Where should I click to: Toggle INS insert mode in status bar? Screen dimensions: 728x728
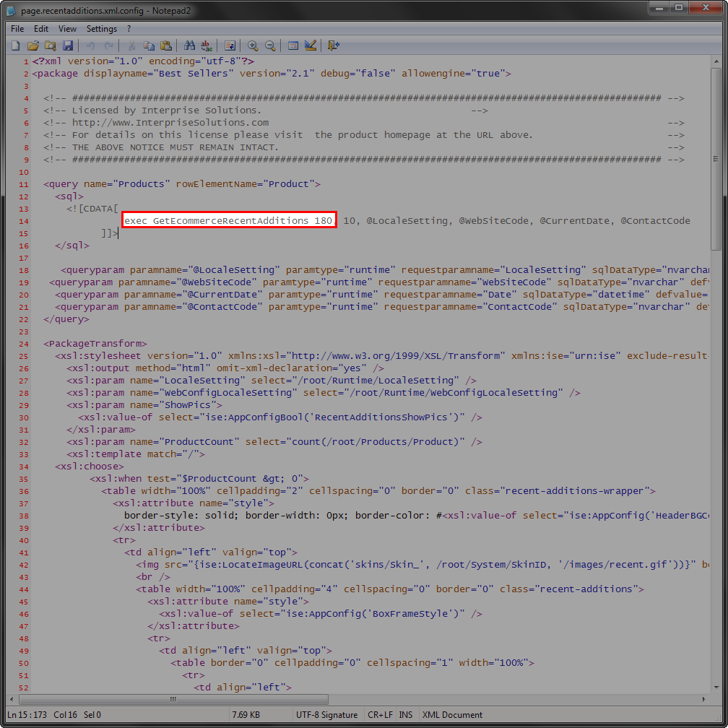tap(406, 715)
